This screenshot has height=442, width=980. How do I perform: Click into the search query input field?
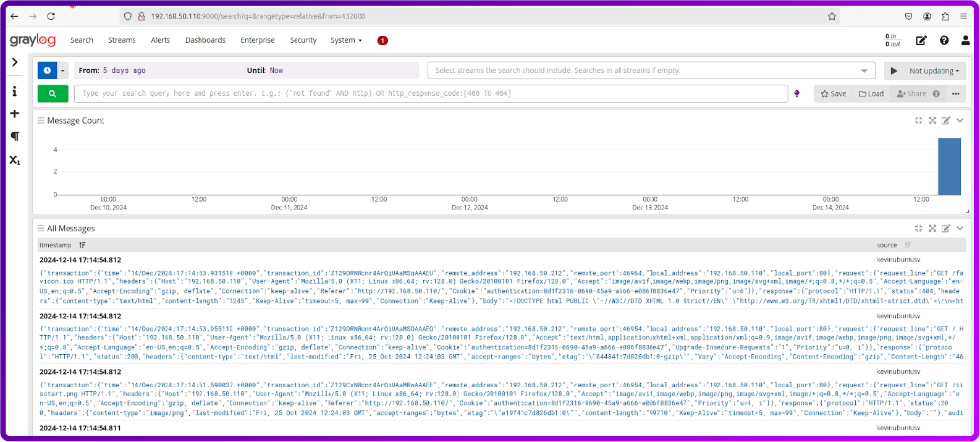click(x=431, y=94)
